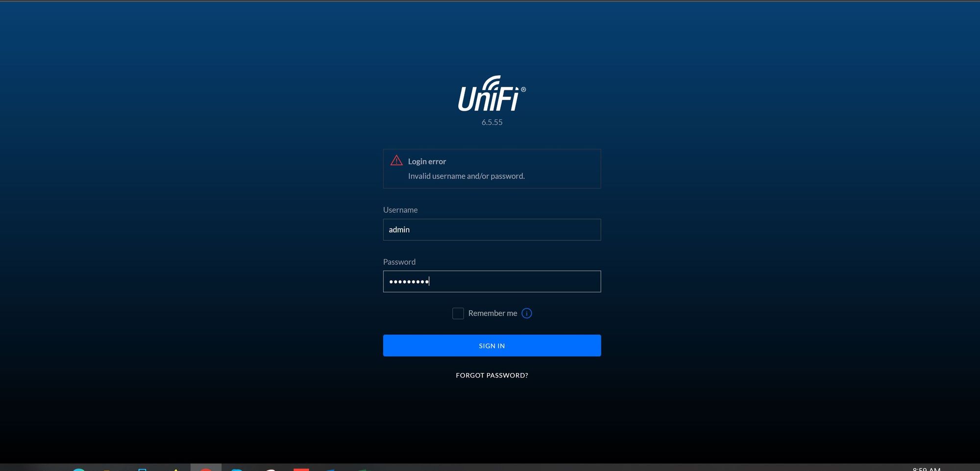The image size is (980, 471).
Task: Click the Password field label
Action: (x=399, y=262)
